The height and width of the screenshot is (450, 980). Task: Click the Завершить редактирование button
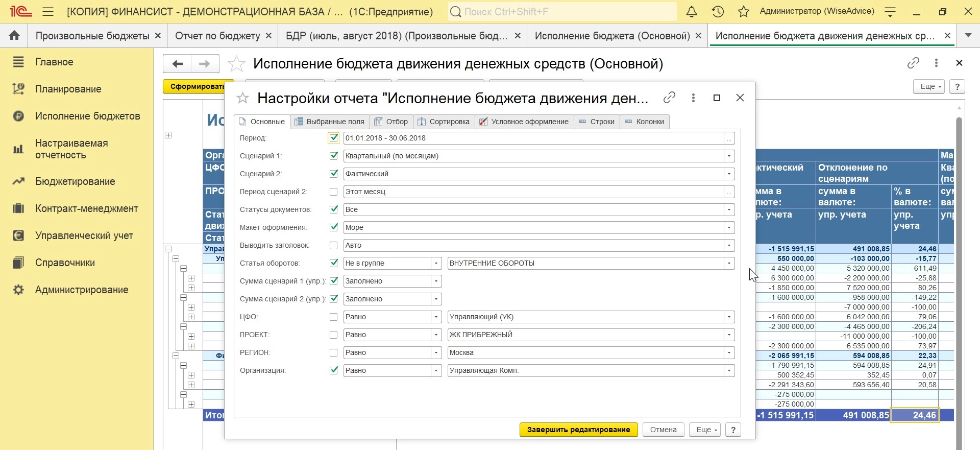click(578, 430)
